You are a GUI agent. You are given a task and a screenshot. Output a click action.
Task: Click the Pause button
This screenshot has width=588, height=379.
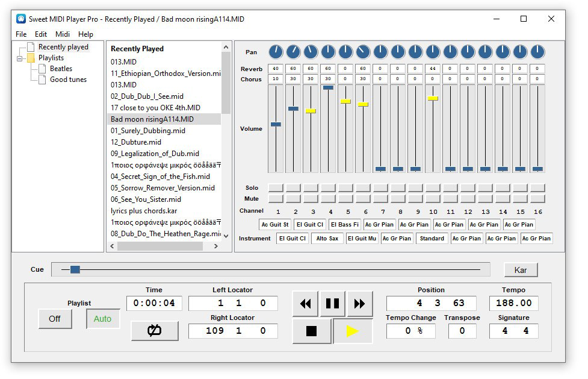[x=333, y=304]
